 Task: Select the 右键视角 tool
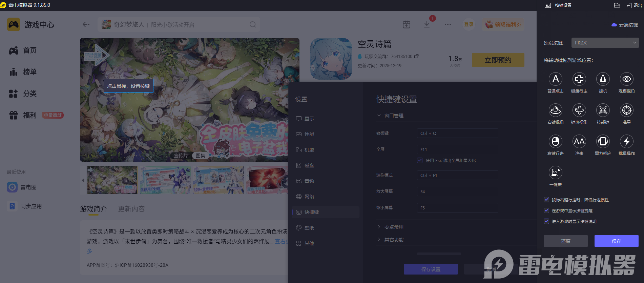(x=556, y=110)
